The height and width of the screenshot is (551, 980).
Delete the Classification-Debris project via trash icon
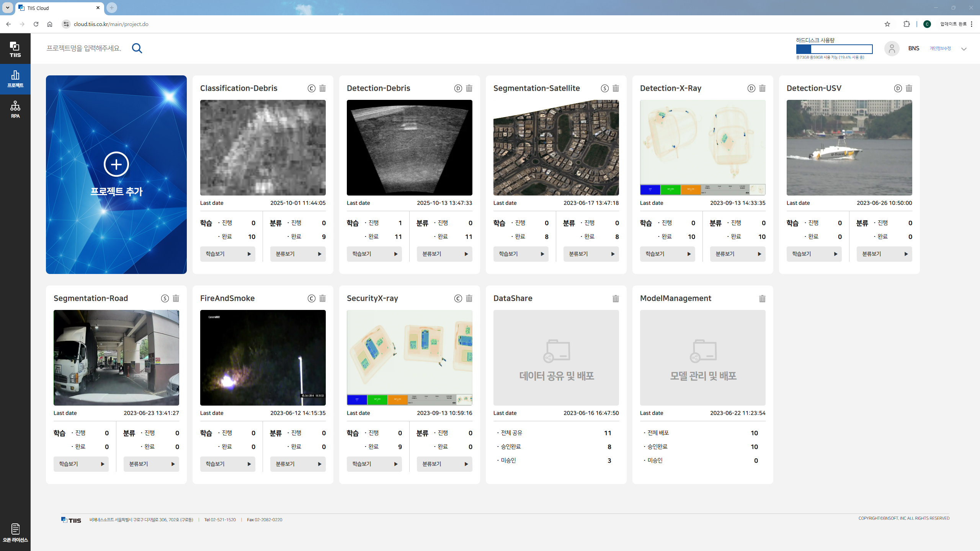click(x=322, y=88)
